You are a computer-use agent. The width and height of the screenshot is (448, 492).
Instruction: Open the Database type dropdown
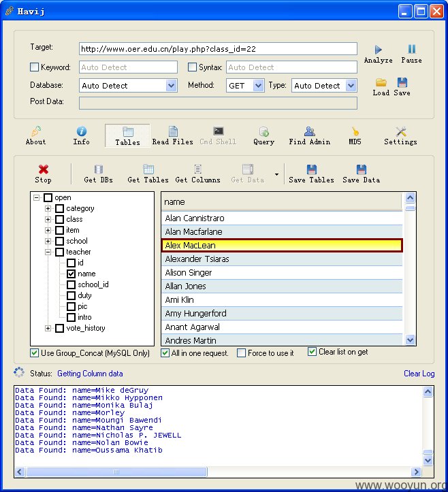click(171, 85)
